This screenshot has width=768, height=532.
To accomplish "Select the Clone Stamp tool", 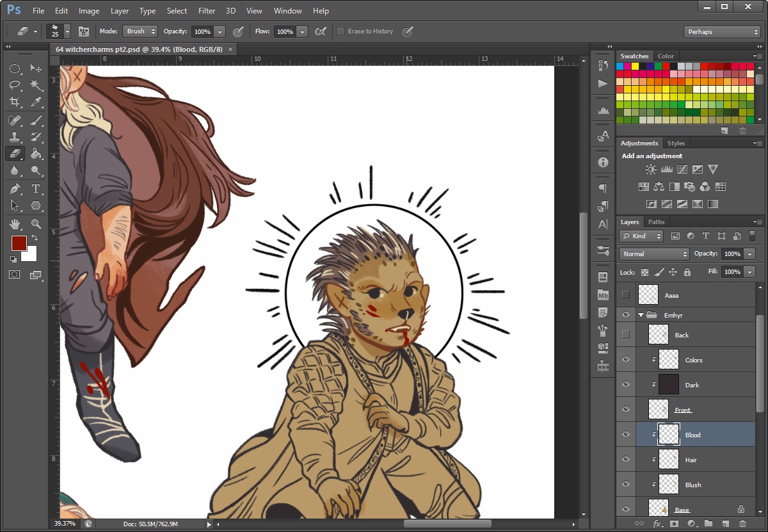I will coord(15,137).
